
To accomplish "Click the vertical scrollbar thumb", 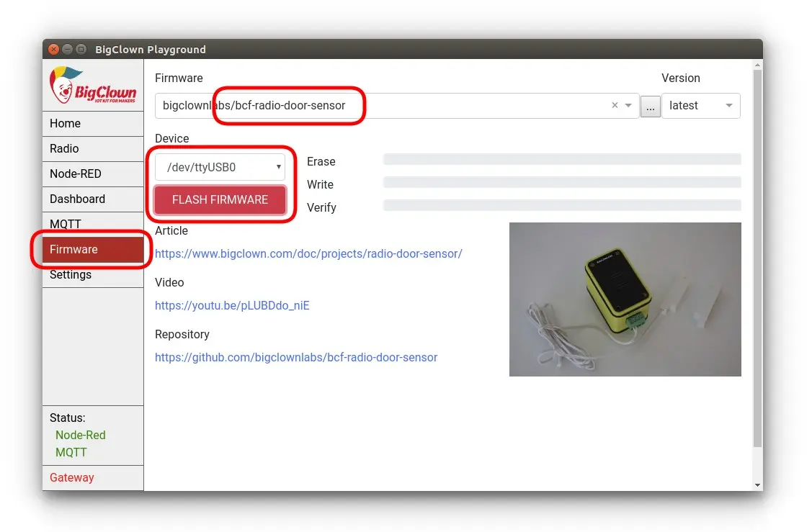I will pyautogui.click(x=758, y=258).
